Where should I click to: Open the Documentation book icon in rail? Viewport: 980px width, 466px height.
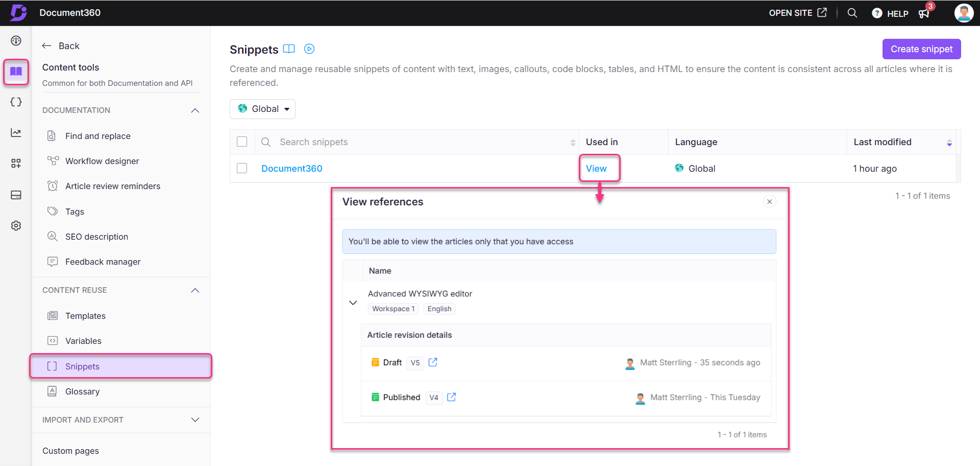[16, 72]
